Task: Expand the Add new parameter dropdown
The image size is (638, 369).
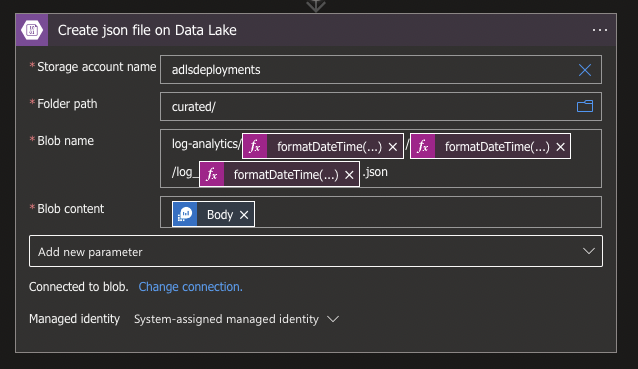Action: coord(316,251)
